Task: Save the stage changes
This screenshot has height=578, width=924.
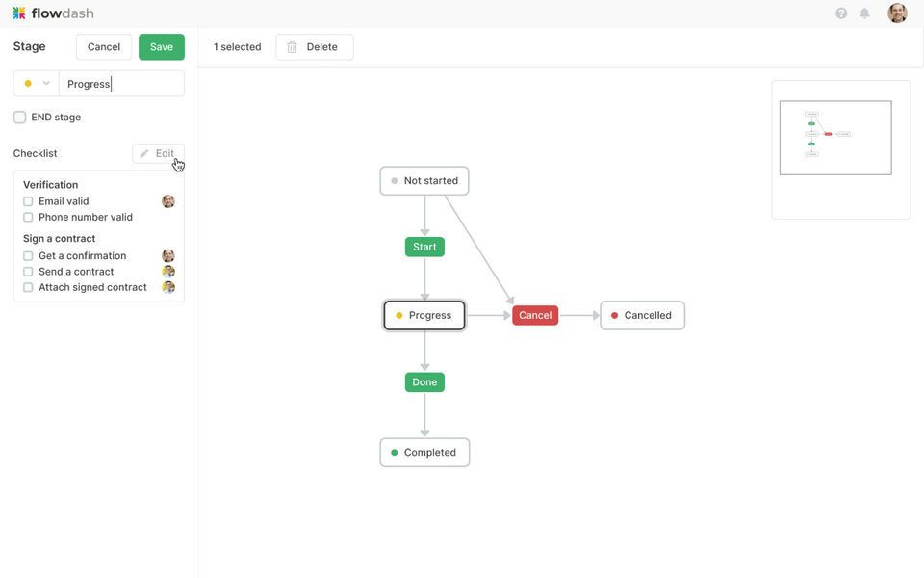Action: tap(161, 47)
